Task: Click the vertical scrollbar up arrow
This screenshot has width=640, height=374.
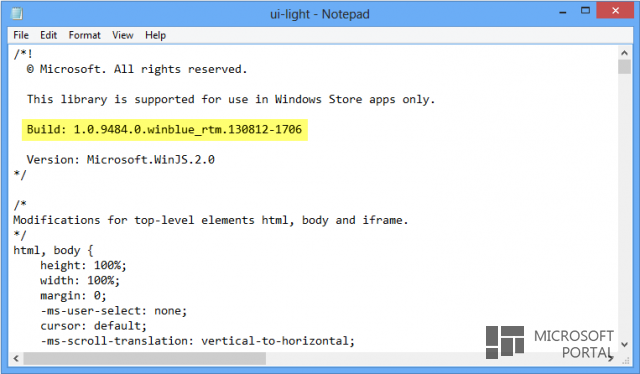Action: point(624,53)
